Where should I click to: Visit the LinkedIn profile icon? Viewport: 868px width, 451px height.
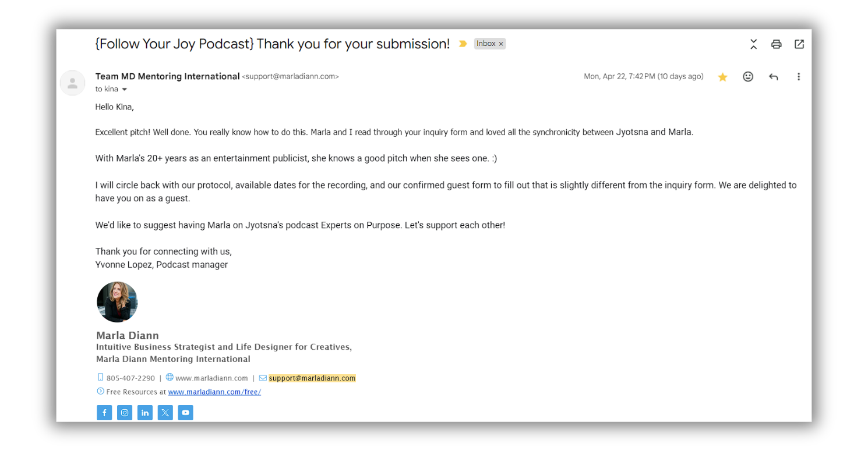[x=145, y=413]
